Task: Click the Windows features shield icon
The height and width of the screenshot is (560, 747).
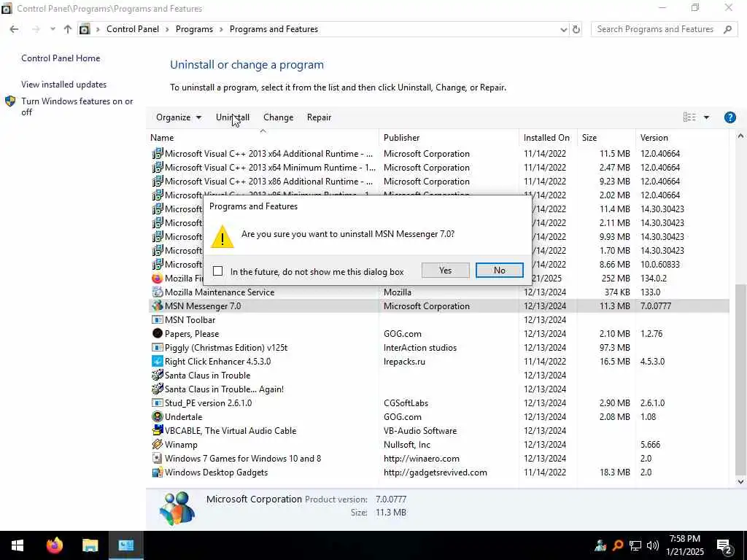Action: 10,101
